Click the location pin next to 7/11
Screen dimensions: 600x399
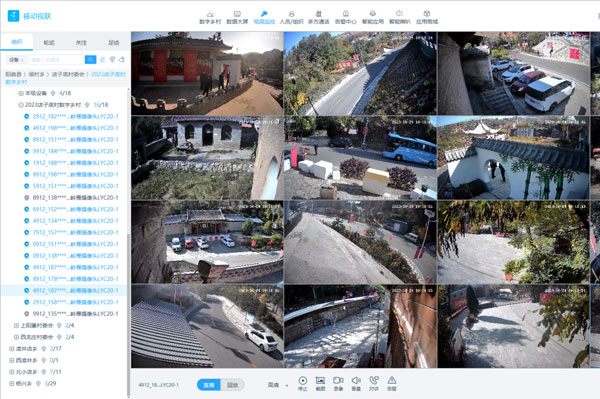44,372
